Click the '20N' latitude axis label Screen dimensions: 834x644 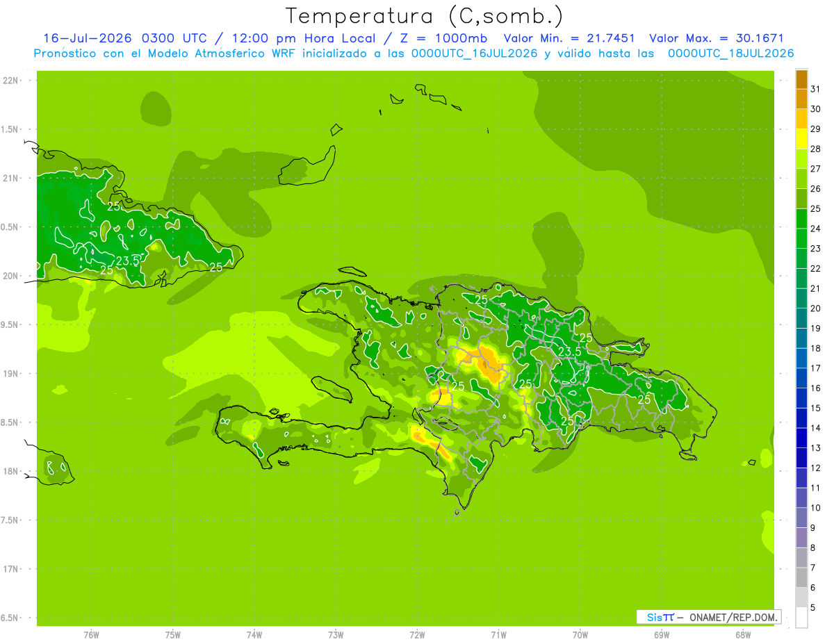(10, 276)
